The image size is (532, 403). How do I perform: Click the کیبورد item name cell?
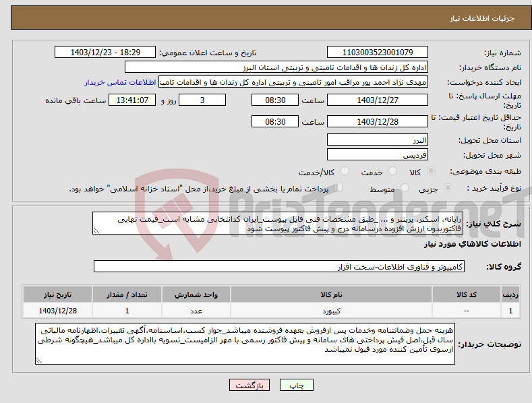[x=331, y=311]
